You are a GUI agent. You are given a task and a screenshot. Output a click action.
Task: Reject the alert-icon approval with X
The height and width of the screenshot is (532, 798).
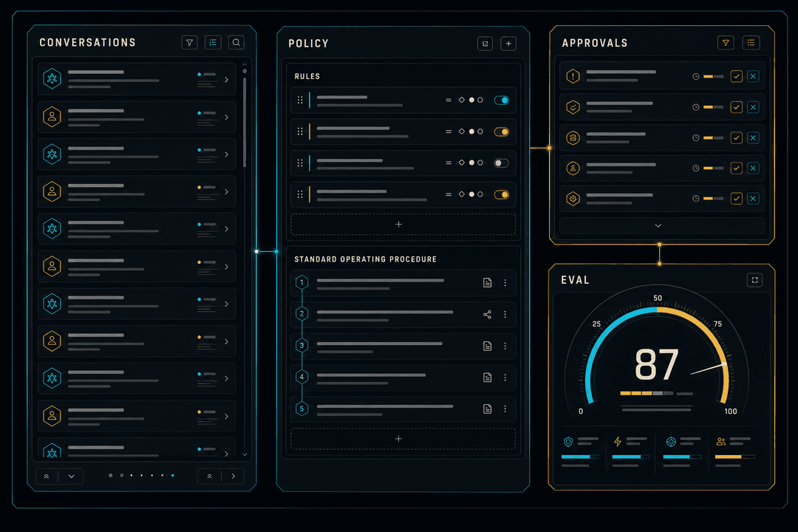click(x=753, y=76)
